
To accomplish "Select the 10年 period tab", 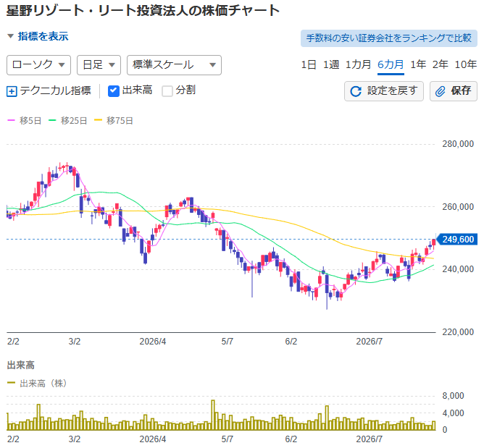I will pos(465,64).
